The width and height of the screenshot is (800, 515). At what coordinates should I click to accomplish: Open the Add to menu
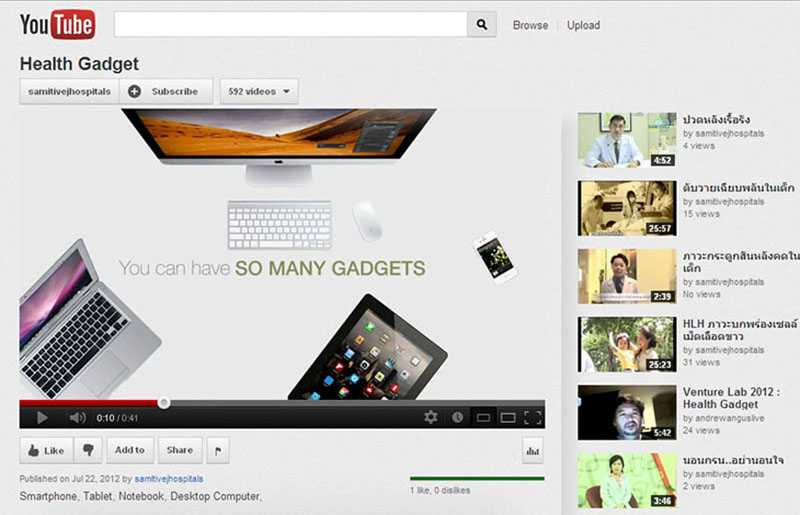[x=130, y=450]
